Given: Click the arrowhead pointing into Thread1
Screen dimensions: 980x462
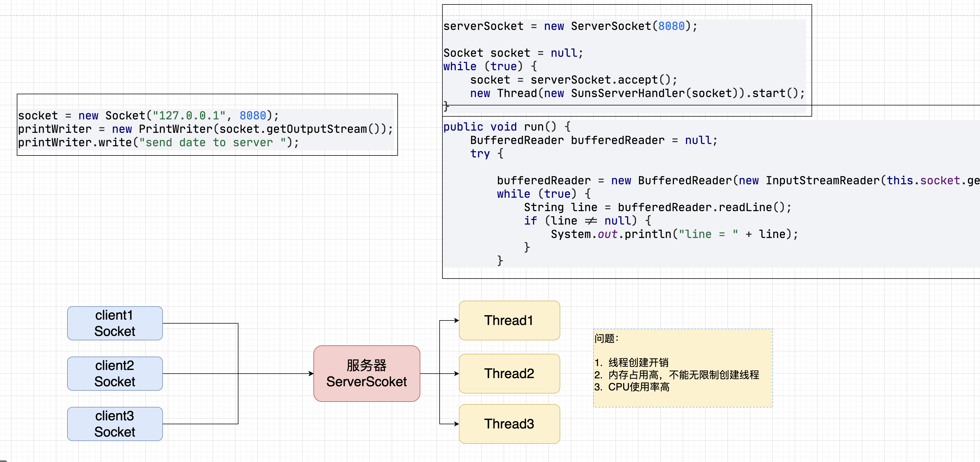Looking at the screenshot, I should [456, 320].
